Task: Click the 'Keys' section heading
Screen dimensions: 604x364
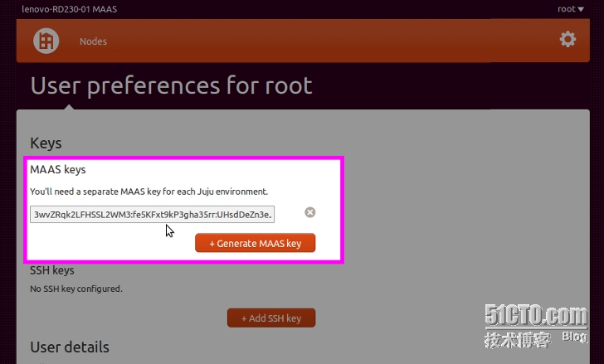Action: pos(46,143)
